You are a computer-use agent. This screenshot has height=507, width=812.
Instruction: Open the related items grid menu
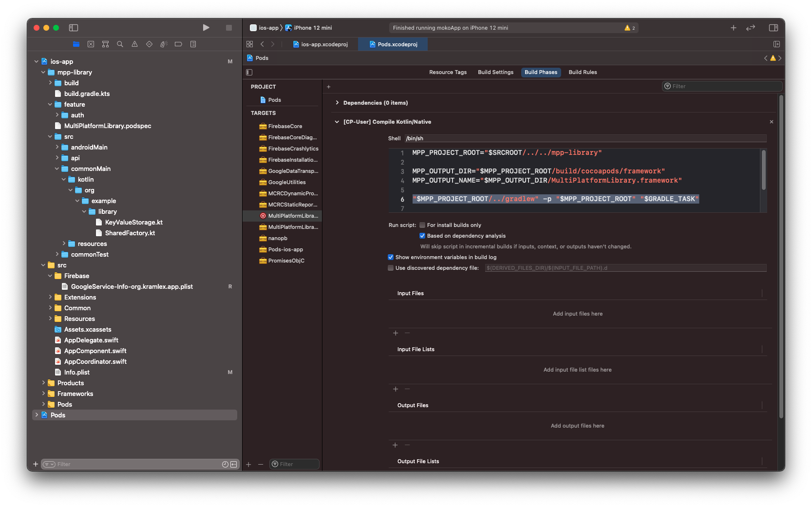[250, 44]
